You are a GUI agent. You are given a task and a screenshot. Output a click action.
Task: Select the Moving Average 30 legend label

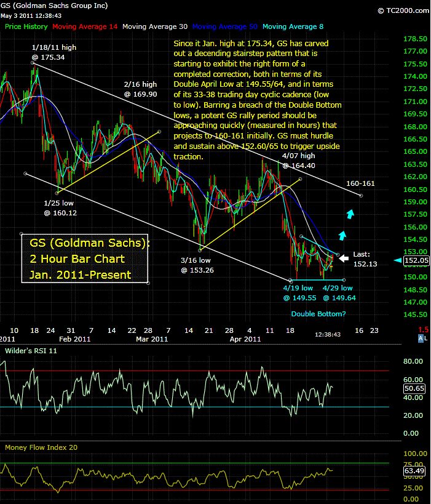pos(155,26)
